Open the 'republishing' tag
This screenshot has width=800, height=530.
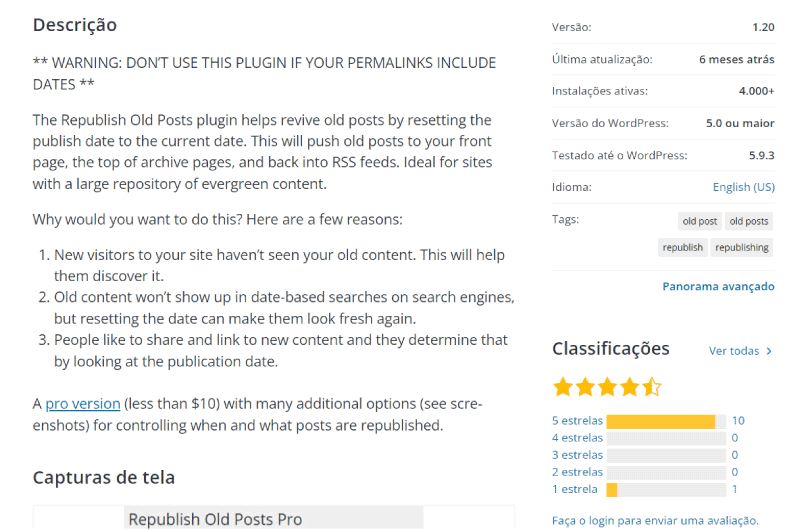tap(741, 247)
